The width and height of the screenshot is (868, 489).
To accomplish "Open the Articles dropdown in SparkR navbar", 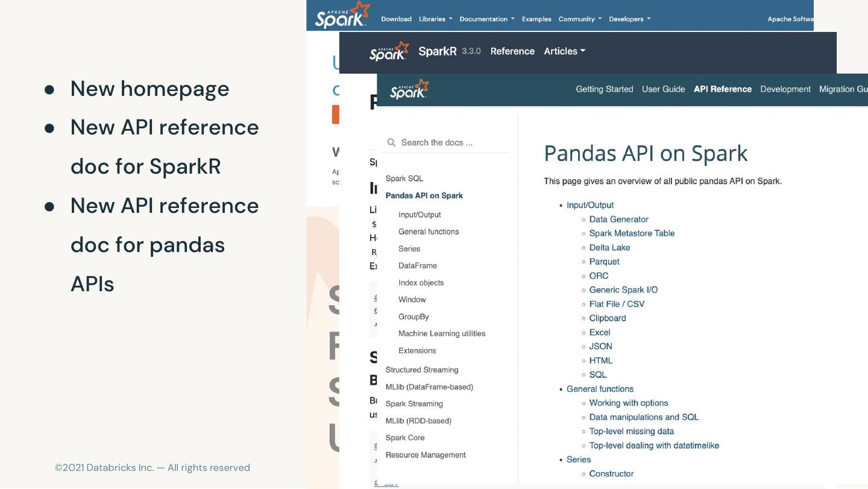I will coord(564,51).
